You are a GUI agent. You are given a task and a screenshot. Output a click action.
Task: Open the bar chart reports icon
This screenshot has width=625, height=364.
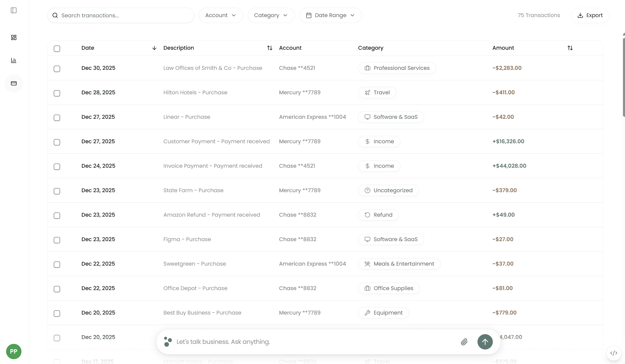tap(14, 60)
